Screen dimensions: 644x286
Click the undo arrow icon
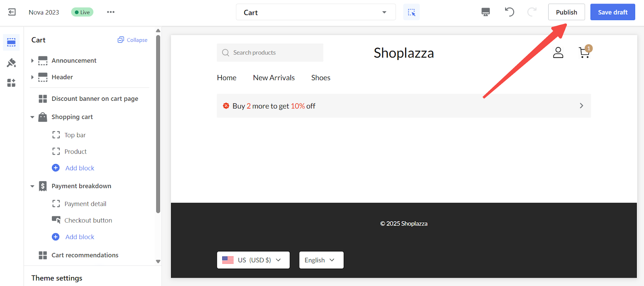point(510,12)
